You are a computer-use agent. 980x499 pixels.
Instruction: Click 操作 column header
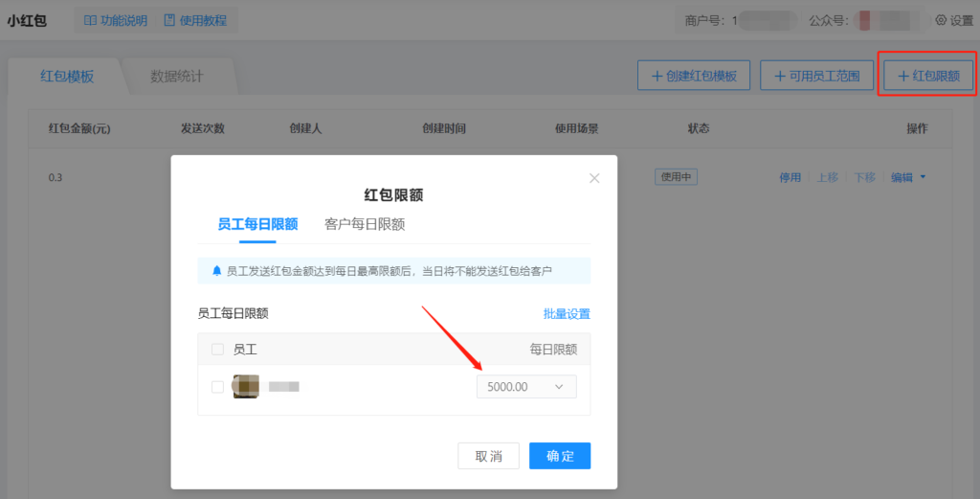coord(917,128)
